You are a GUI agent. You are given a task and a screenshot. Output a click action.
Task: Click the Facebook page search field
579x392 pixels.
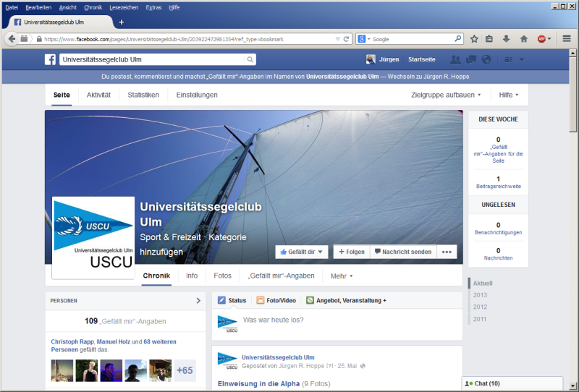coord(153,59)
